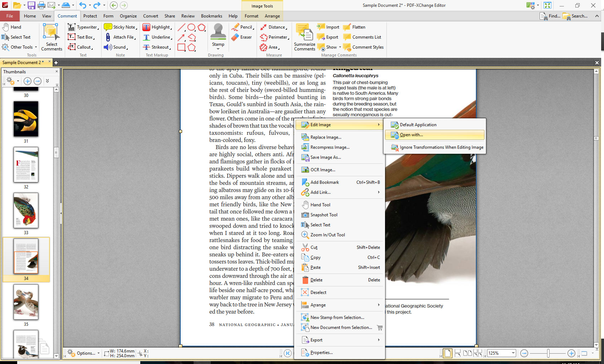Select the Text Box tool
The image size is (604, 364).
tap(81, 37)
